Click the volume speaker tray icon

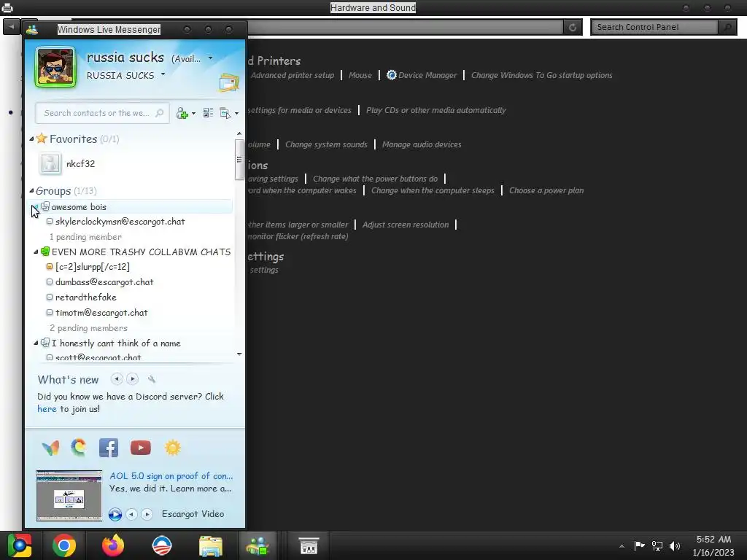(x=675, y=545)
